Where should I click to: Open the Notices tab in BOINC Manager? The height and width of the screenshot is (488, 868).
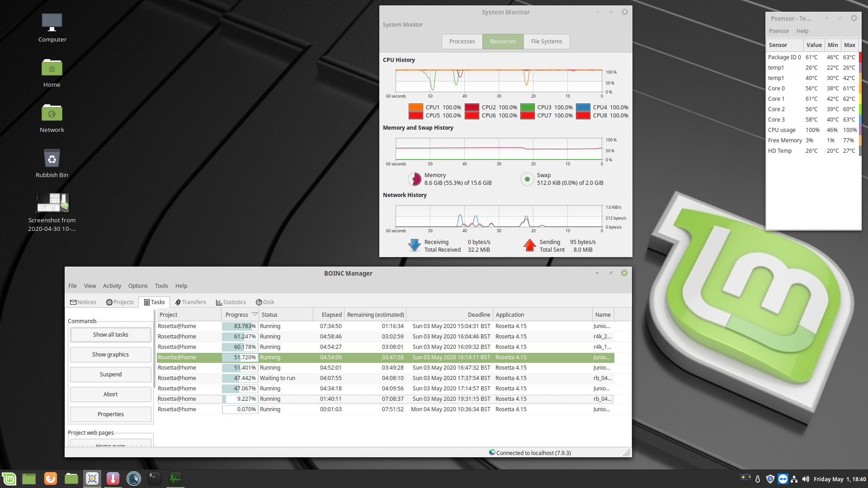pyautogui.click(x=83, y=302)
